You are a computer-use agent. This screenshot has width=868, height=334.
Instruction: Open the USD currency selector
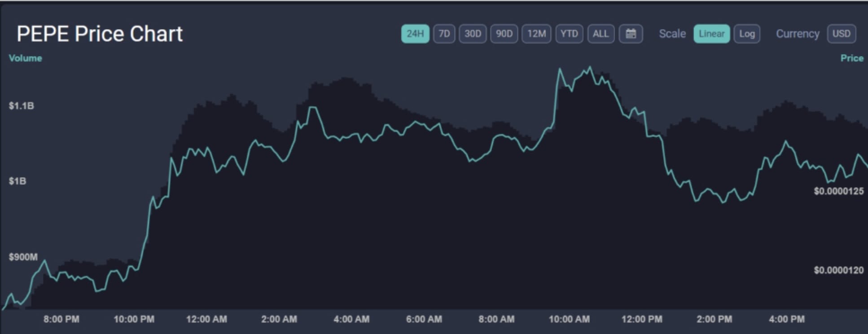[841, 34]
